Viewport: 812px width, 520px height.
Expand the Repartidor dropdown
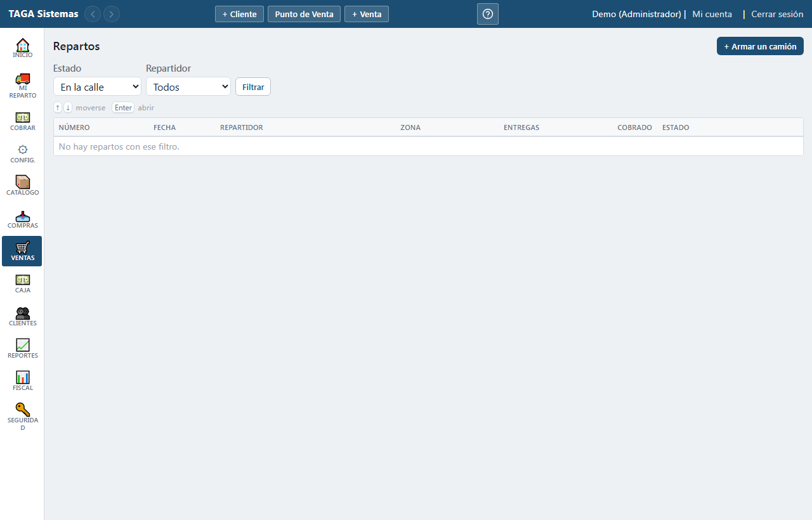point(188,87)
